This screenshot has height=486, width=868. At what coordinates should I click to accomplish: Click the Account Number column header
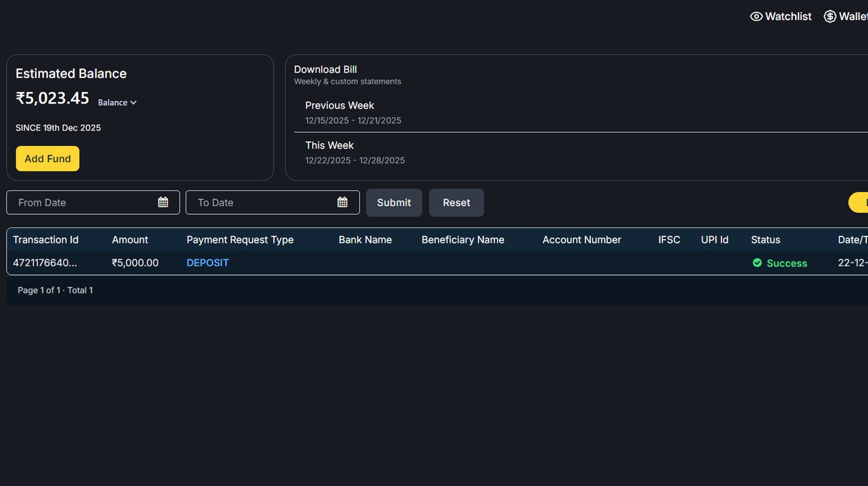(582, 240)
